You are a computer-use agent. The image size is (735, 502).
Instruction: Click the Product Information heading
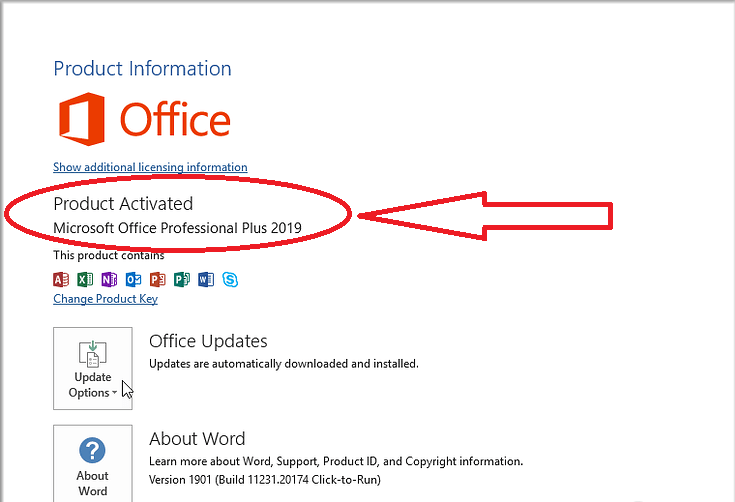coord(142,69)
